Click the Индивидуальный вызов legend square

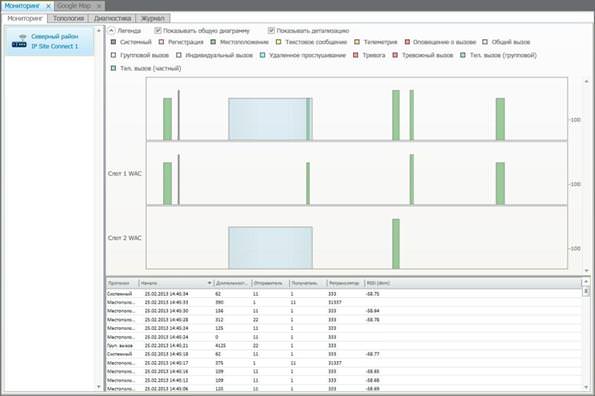pos(179,55)
